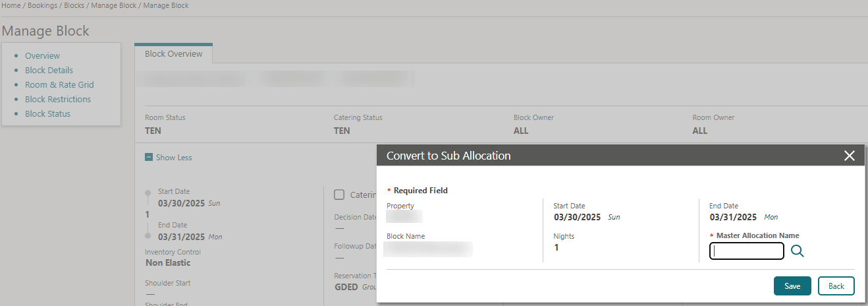The image size is (868, 306).
Task: Type in Master Allocation Name field
Action: 746,251
